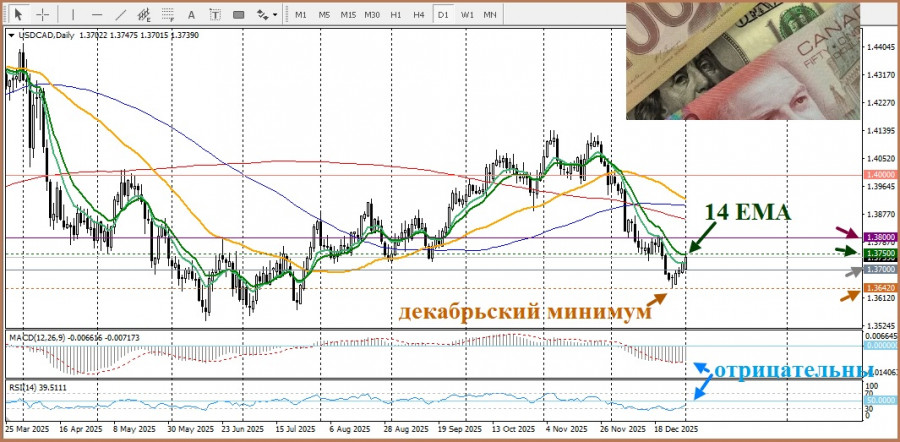Click the gray rectangle shape tool
The height and width of the screenshot is (442, 900).
(x=239, y=14)
